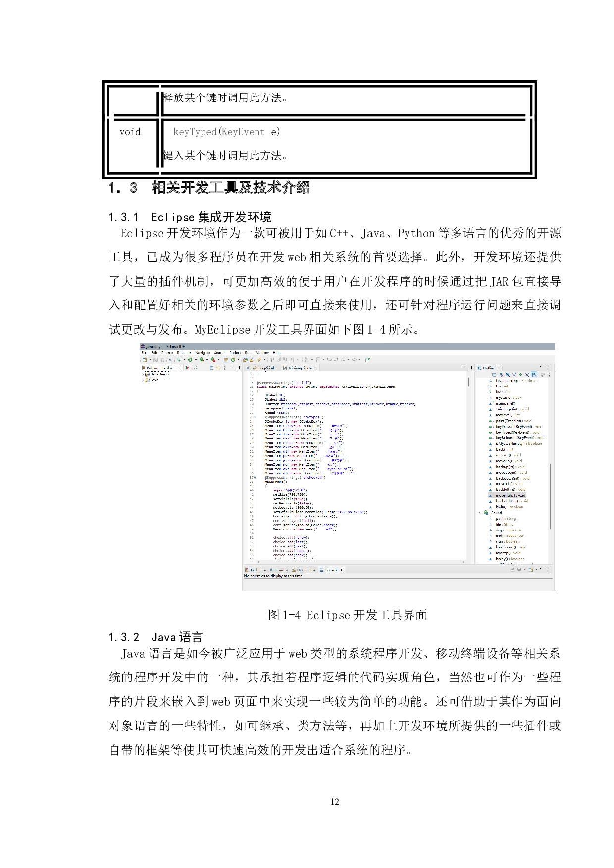The image size is (614, 868).
Task: Toggle Hide Static Members in Outline
Action: point(514,375)
